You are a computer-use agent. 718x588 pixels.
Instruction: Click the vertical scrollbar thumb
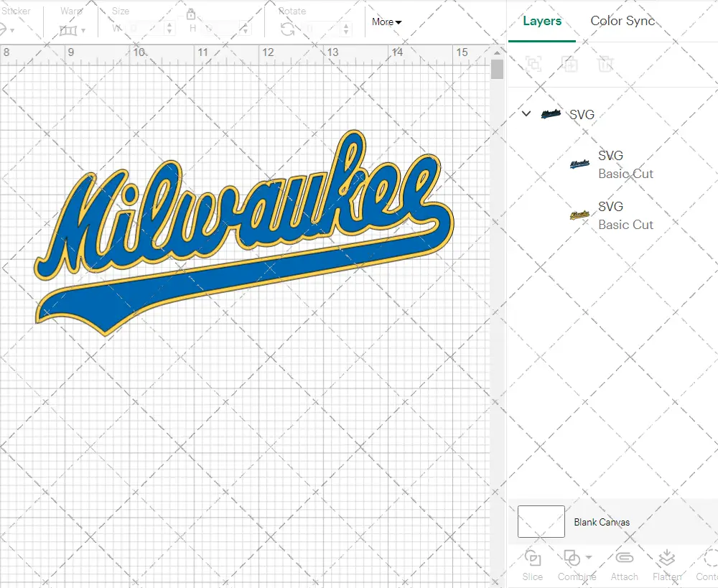(498, 70)
